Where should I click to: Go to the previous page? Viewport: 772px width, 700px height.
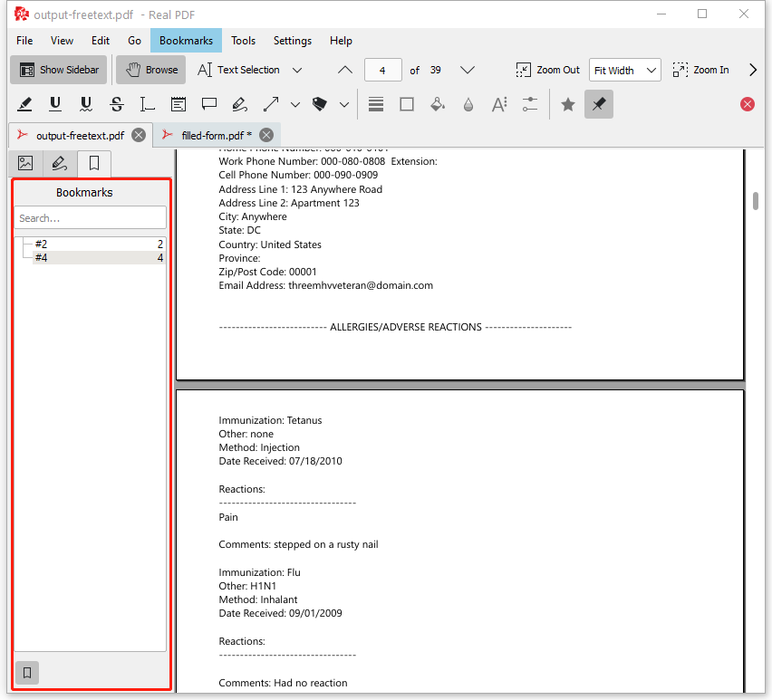pyautogui.click(x=345, y=70)
